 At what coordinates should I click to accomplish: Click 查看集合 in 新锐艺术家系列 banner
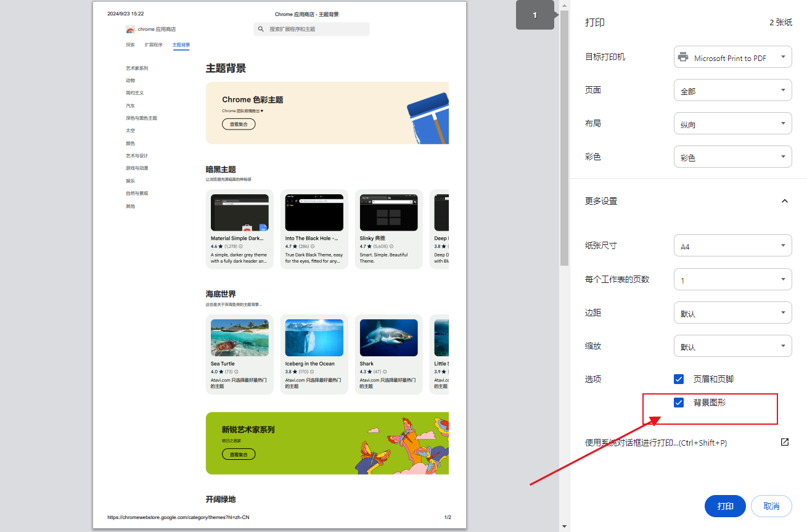(x=239, y=454)
